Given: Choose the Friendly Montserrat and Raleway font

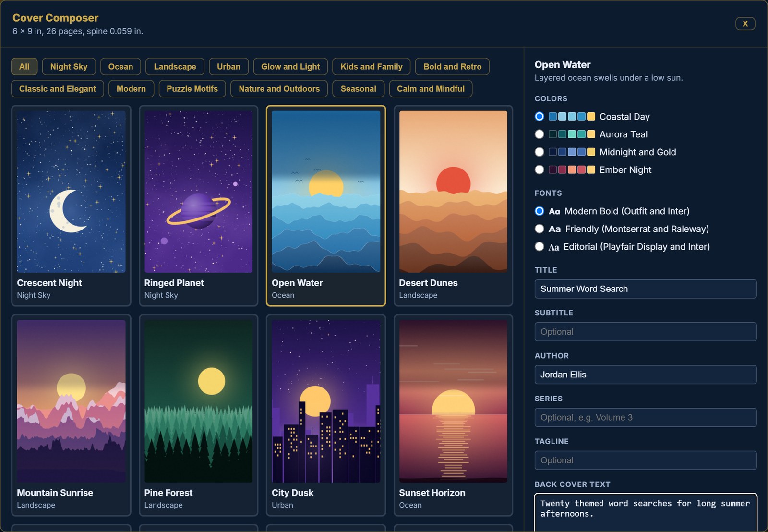Looking at the screenshot, I should [x=540, y=229].
